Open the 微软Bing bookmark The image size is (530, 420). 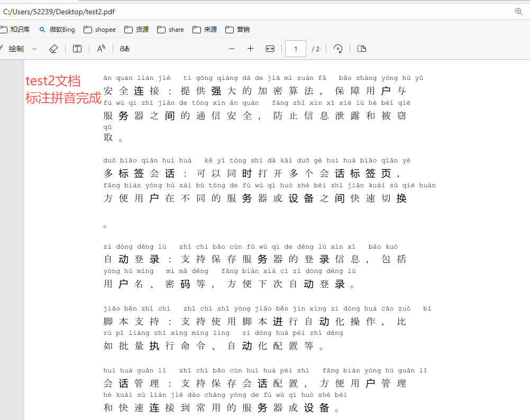(57, 30)
